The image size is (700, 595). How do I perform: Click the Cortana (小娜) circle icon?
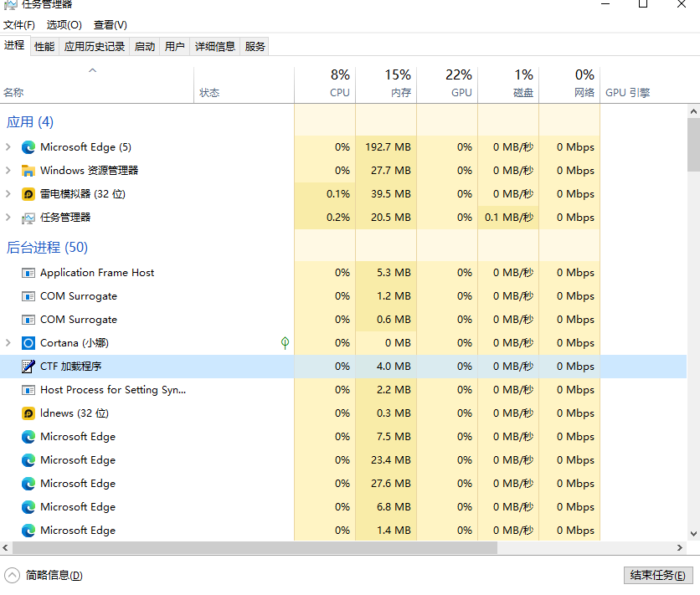[28, 343]
